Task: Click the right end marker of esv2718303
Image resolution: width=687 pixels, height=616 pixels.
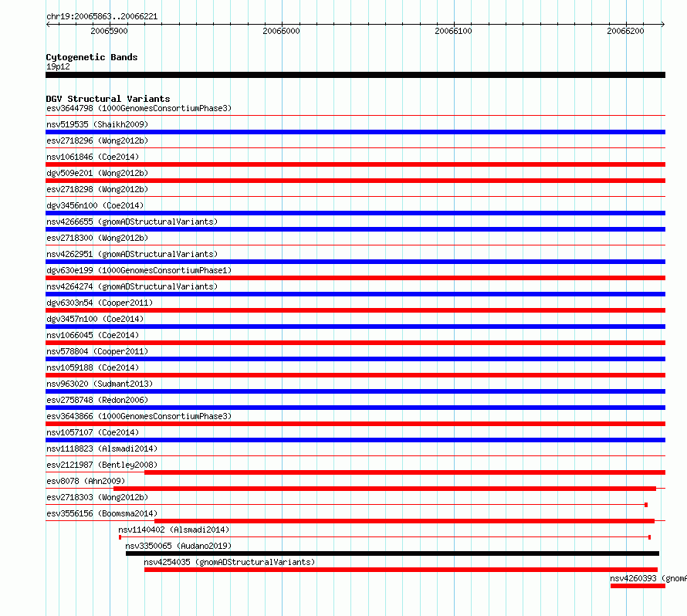Action: (x=646, y=505)
